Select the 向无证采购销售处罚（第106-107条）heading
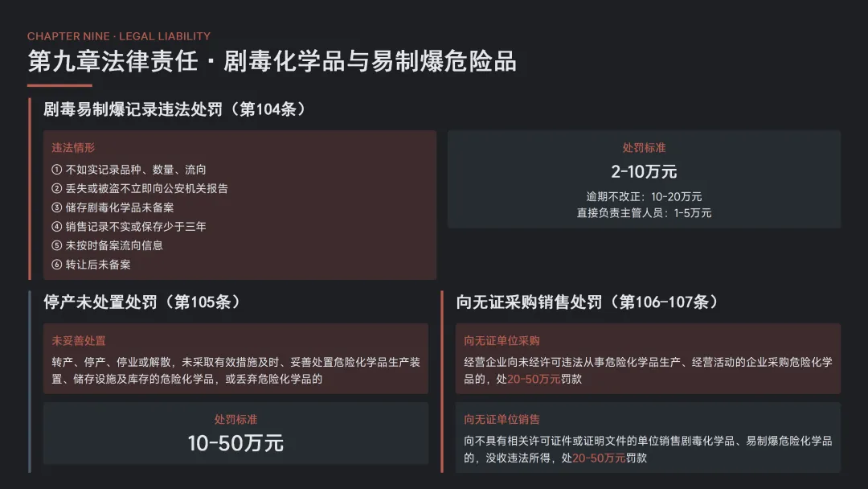Image resolution: width=868 pixels, height=489 pixels. point(587,302)
